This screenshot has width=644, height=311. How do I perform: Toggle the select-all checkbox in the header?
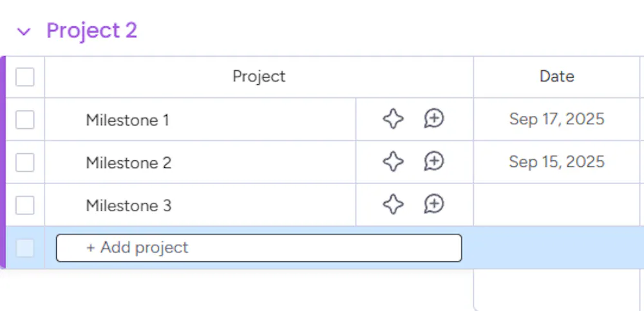click(25, 77)
